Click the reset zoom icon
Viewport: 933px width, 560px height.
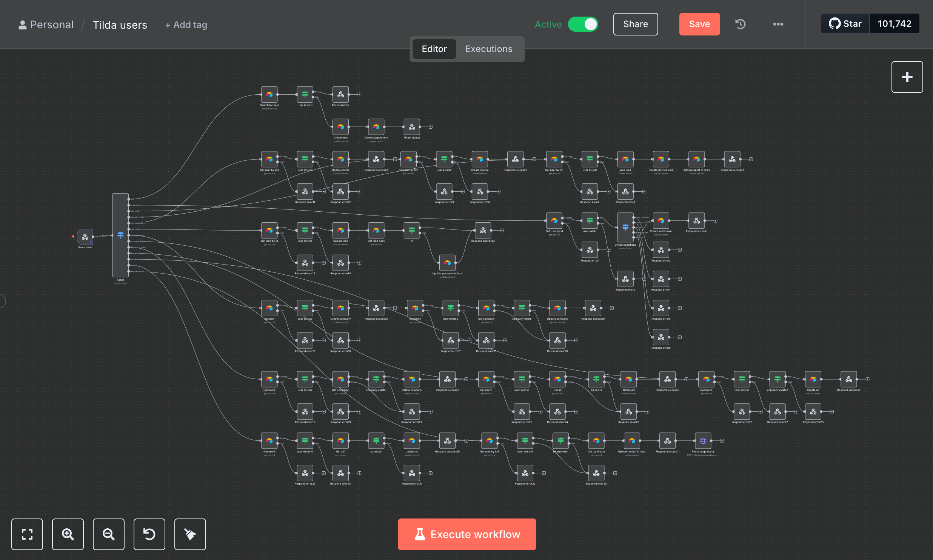[x=149, y=534]
